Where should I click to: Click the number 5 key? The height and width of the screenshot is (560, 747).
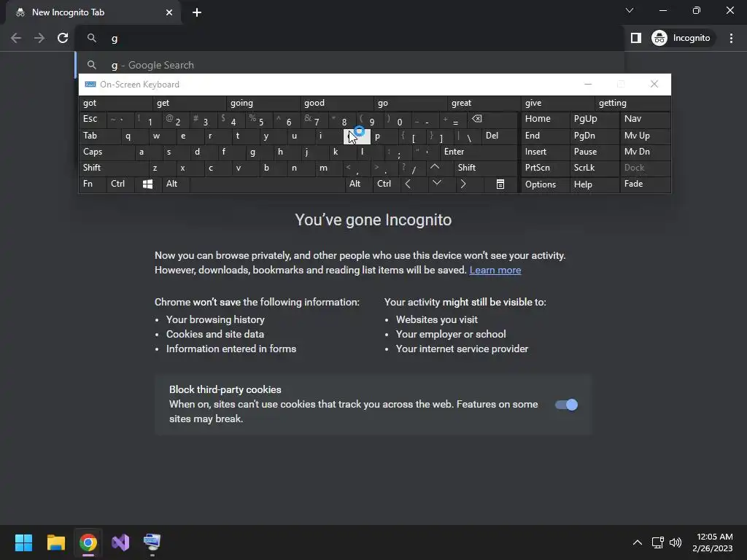coord(259,119)
